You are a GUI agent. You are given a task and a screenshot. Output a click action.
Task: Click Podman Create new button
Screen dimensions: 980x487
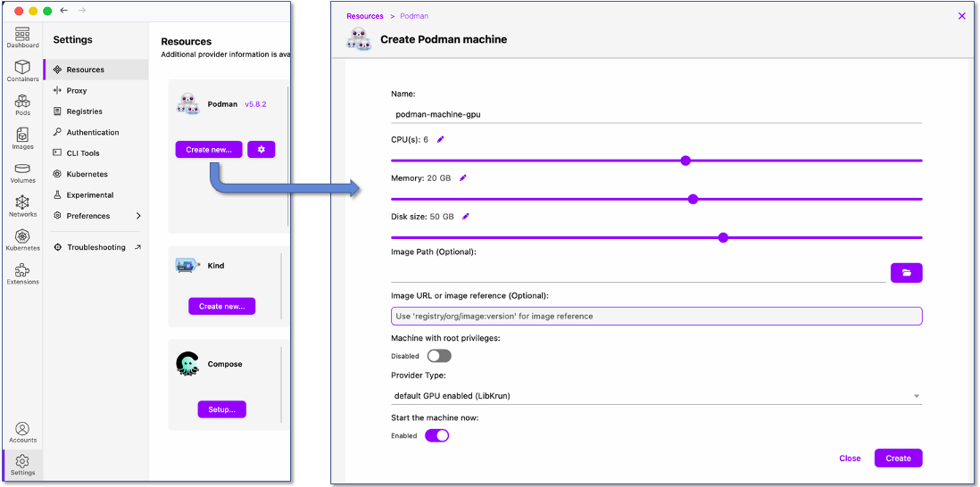pyautogui.click(x=209, y=149)
